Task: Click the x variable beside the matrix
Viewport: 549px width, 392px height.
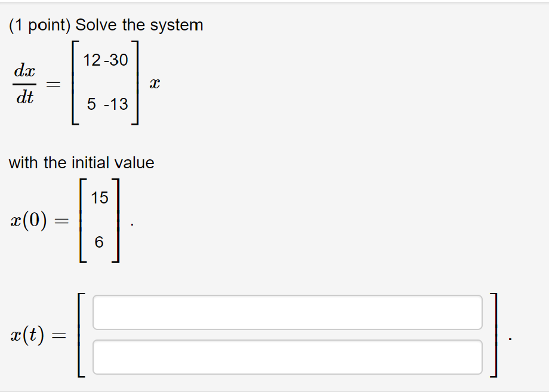Action: tap(155, 82)
